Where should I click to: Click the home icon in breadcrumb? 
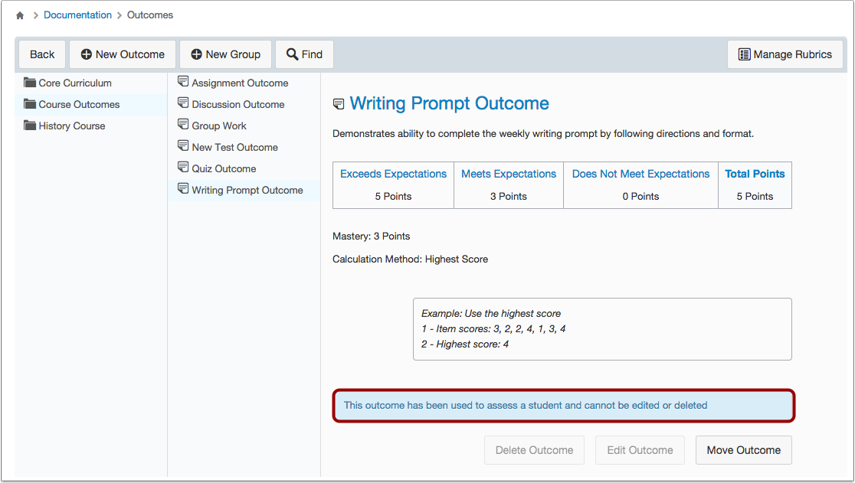pos(20,15)
